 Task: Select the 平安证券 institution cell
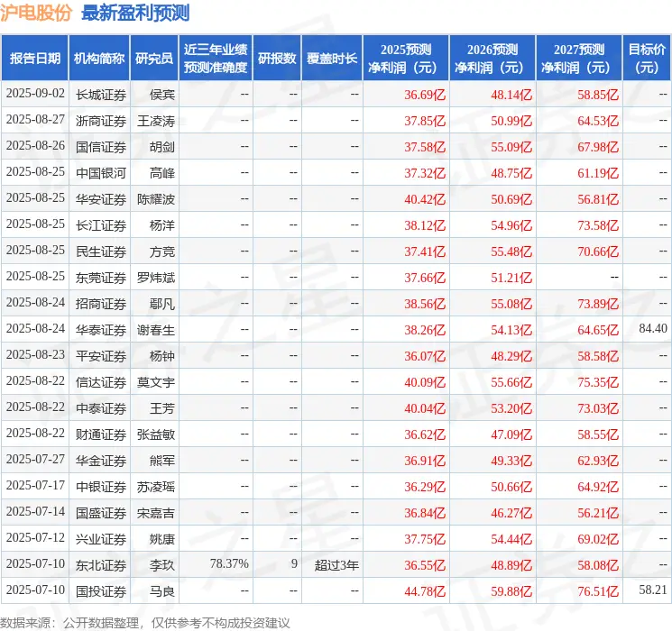pyautogui.click(x=101, y=356)
